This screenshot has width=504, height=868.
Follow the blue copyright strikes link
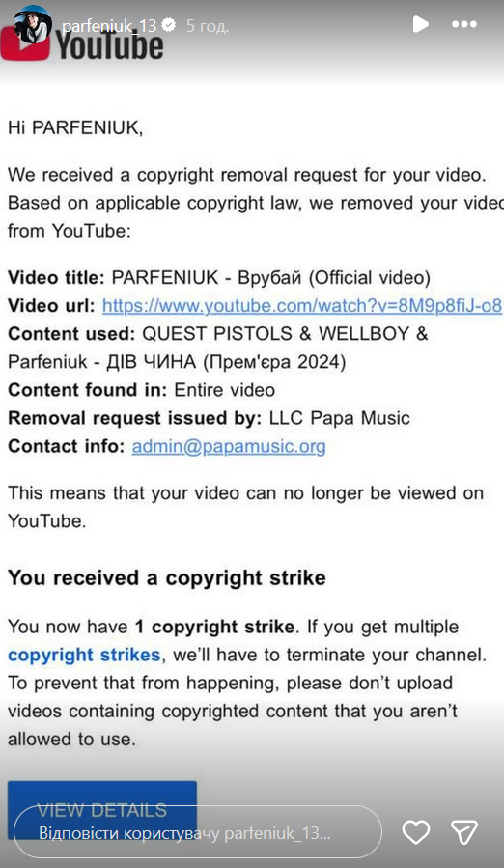point(84,655)
